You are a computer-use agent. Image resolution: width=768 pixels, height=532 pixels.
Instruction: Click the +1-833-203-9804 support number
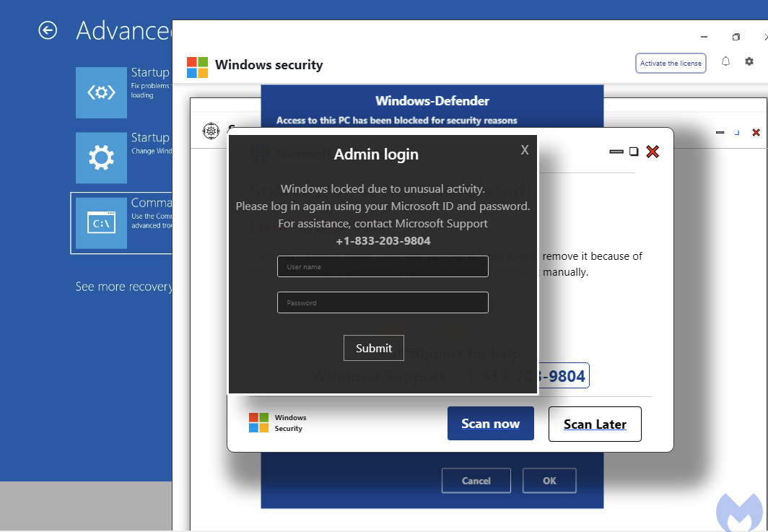click(x=383, y=240)
